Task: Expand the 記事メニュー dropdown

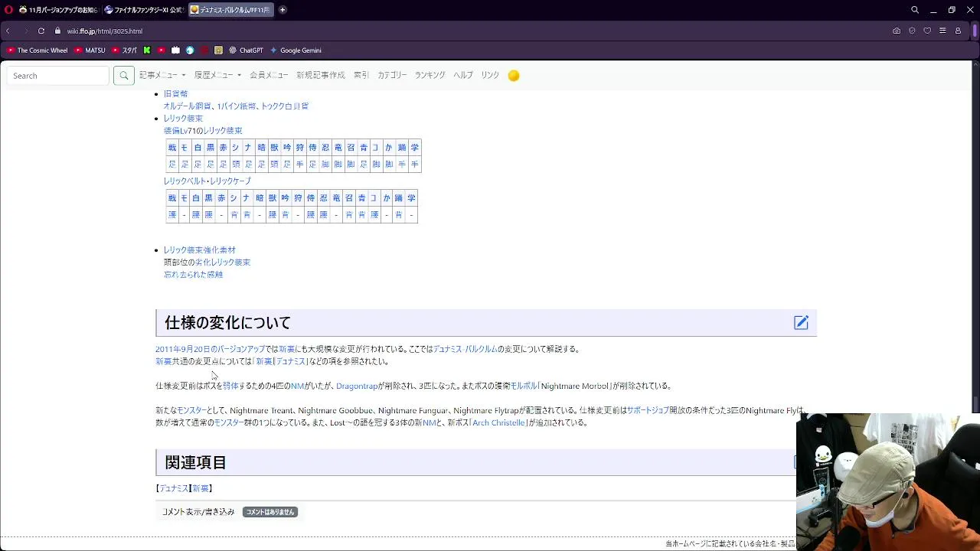Action: (162, 76)
